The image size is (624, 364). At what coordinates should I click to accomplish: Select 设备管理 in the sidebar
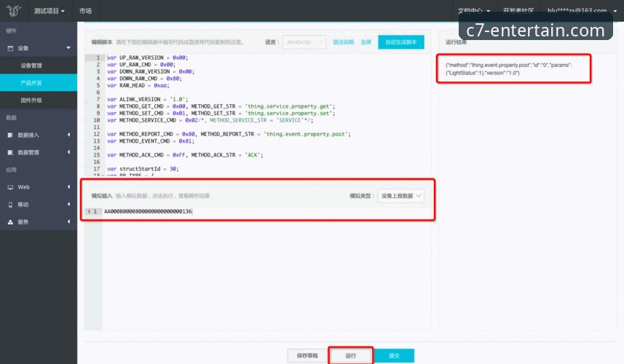31,66
